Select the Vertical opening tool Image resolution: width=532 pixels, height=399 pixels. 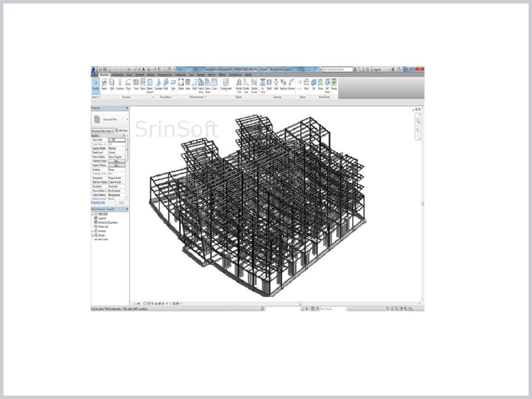pyautogui.click(x=284, y=85)
